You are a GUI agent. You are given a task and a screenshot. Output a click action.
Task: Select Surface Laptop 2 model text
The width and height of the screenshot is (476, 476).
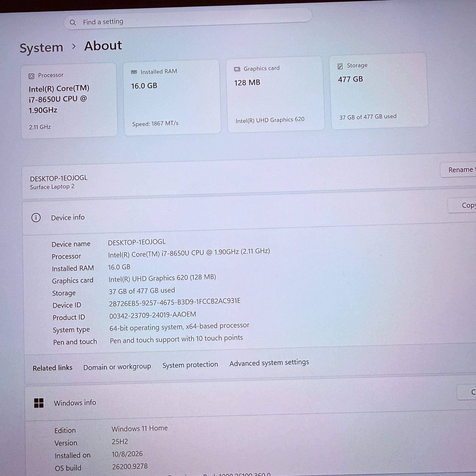[x=52, y=187]
